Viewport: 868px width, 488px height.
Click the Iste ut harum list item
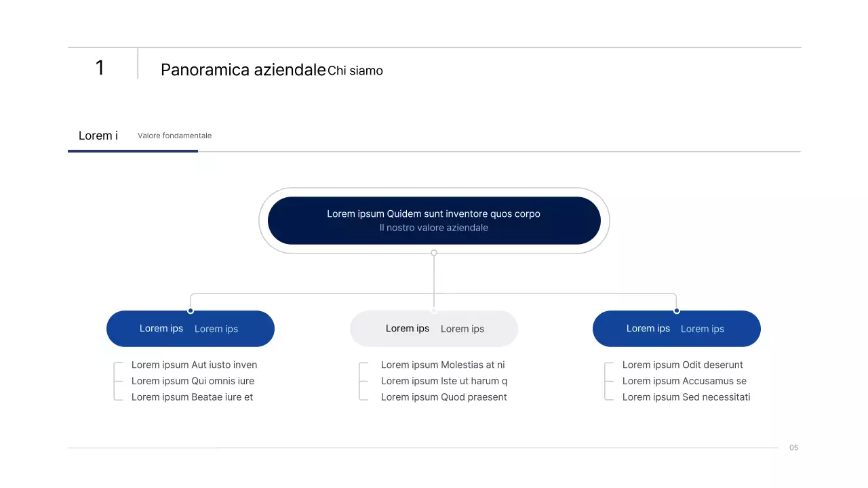coord(444,381)
